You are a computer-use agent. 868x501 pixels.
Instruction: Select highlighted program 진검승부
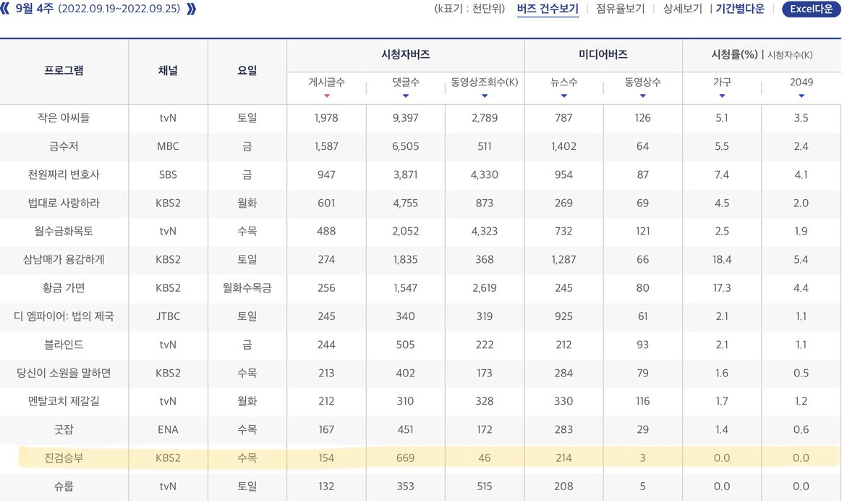click(x=64, y=458)
